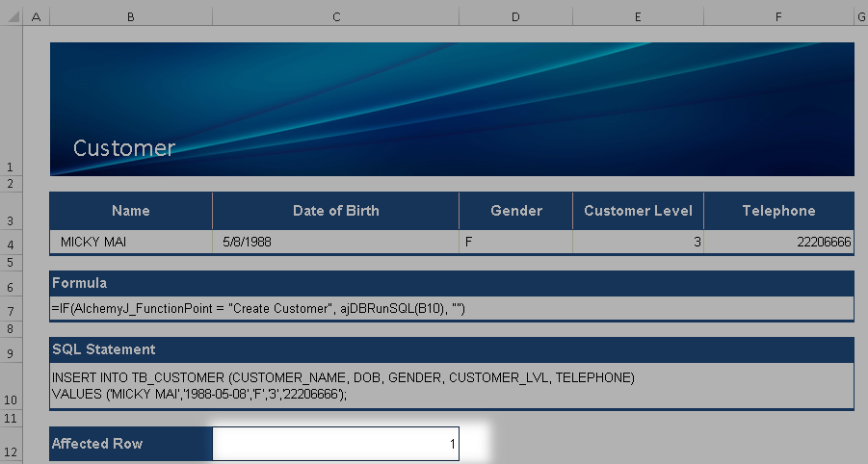Select row 4 header
Viewport: 868px width, 464px height.
coord(11,244)
